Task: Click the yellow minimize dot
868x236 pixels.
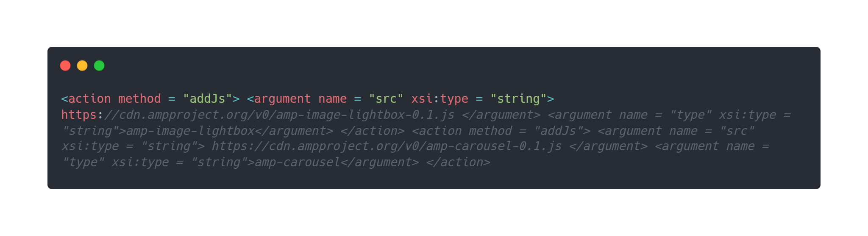Action: [82, 66]
